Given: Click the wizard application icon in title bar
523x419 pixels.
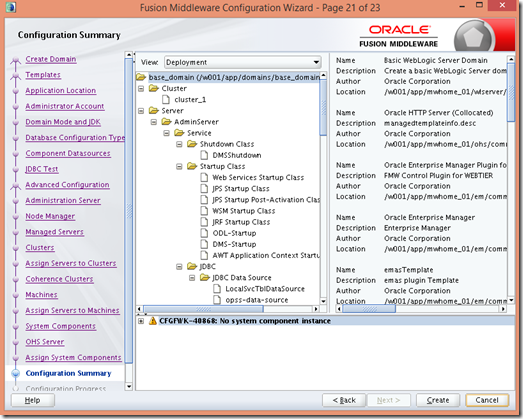Looking at the screenshot, I should click(10, 7).
